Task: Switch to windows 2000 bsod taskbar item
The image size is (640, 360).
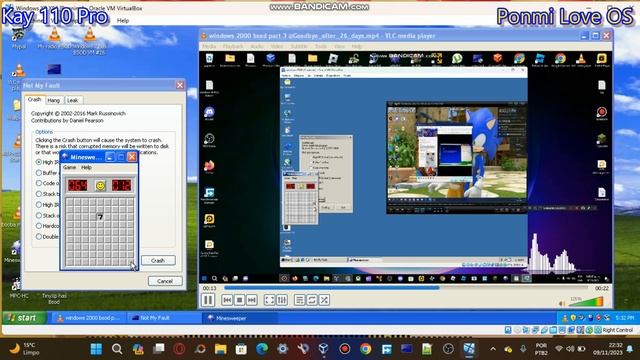Action: [x=88, y=318]
